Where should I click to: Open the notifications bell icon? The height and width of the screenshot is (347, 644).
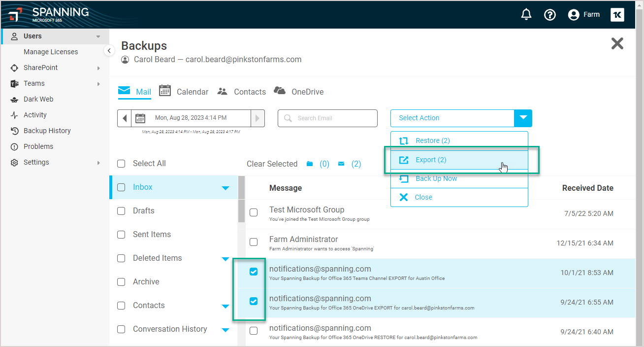(x=526, y=15)
